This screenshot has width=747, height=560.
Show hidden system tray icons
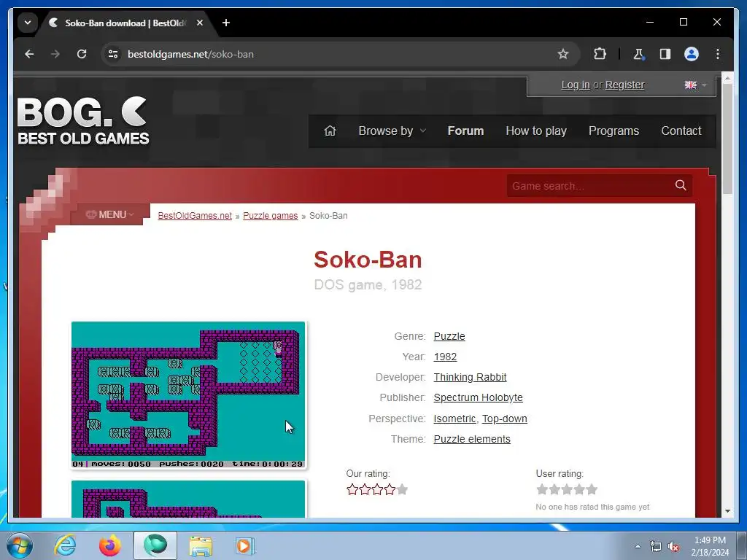[638, 546]
